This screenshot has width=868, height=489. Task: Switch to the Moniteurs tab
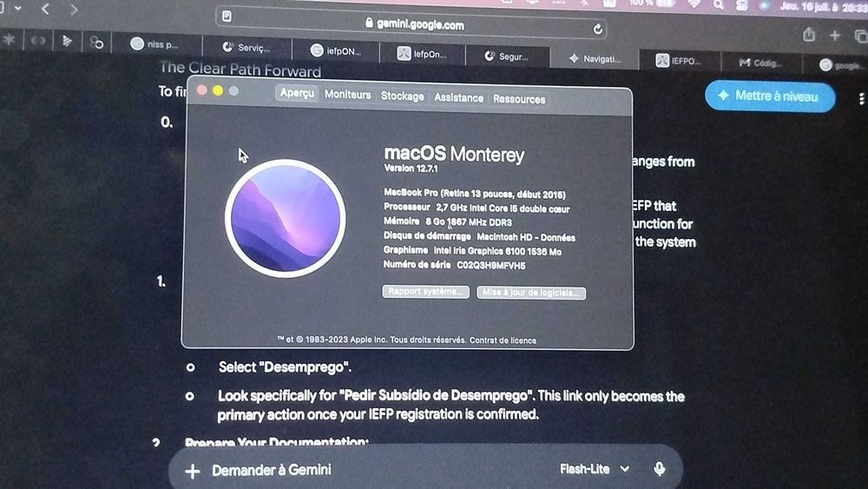(348, 95)
